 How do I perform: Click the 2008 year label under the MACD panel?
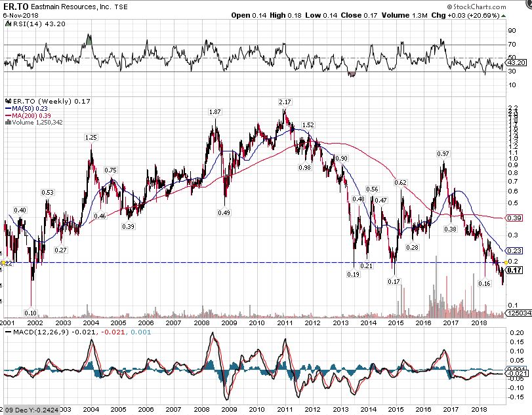tap(201, 409)
